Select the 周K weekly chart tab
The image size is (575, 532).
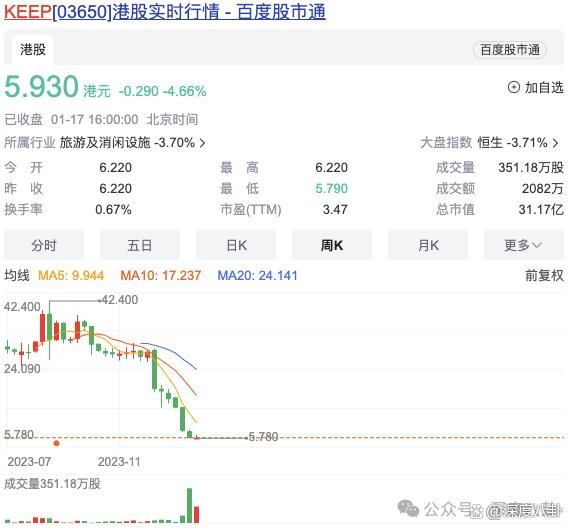click(332, 245)
